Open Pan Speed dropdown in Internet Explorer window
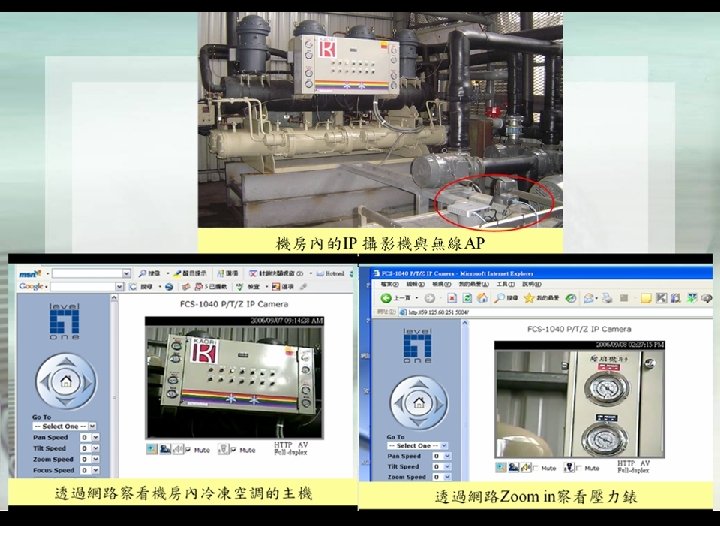Image resolution: width=720 pixels, height=540 pixels. click(442, 456)
